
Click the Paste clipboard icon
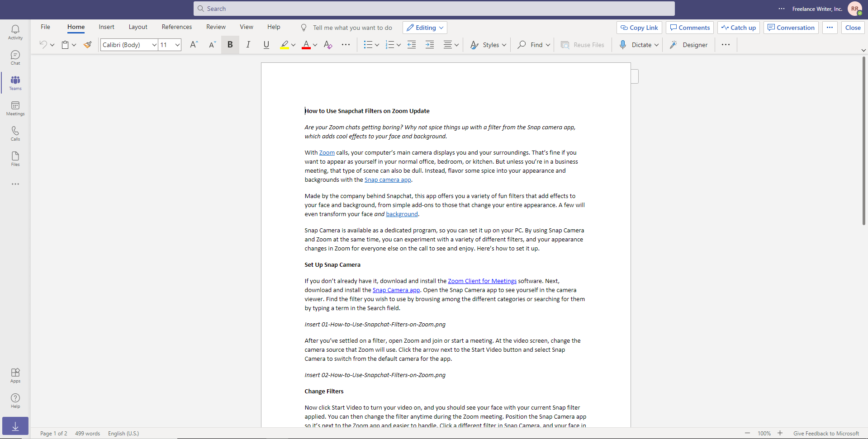coord(65,44)
